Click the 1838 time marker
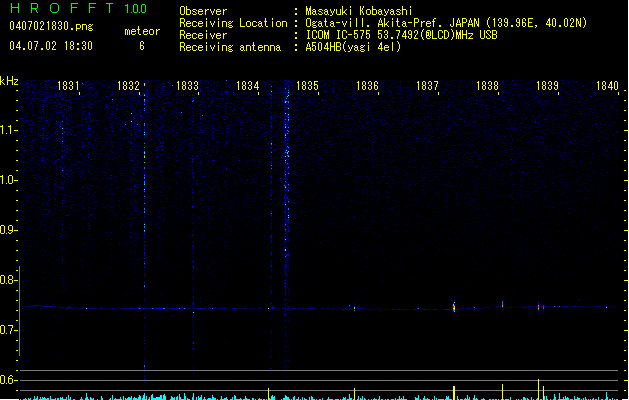This screenshot has width=629, height=400. 487,86
